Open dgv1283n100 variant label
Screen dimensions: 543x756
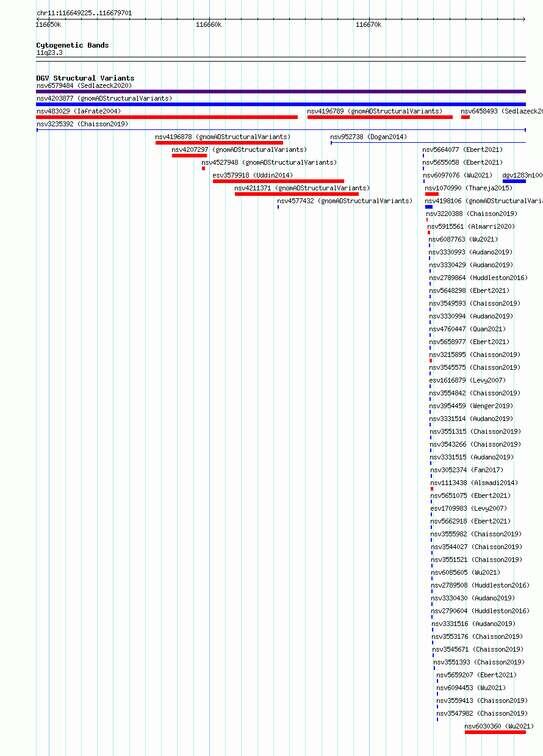pos(522,175)
